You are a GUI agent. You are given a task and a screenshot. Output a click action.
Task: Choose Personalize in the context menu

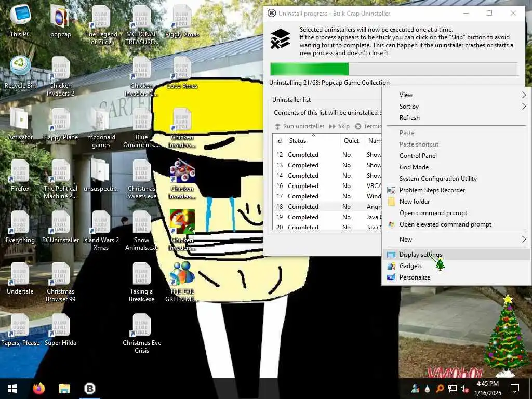[x=457, y=277]
